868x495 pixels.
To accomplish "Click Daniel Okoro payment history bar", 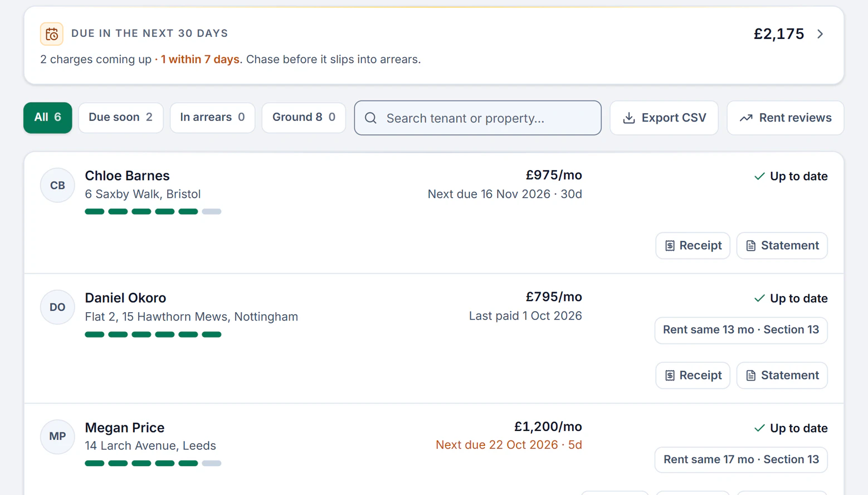I will coord(153,334).
